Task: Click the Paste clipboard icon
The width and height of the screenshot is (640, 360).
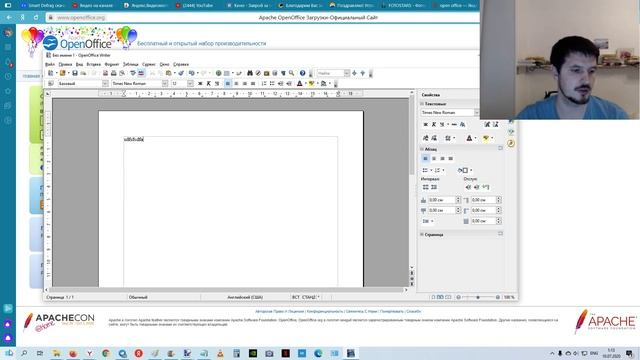Action: pos(169,73)
